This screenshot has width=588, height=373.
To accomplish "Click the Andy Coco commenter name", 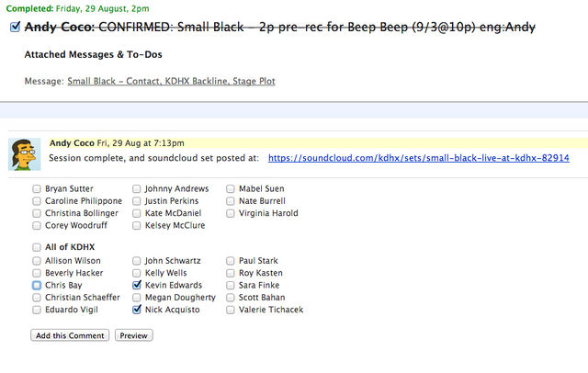I will click(72, 143).
